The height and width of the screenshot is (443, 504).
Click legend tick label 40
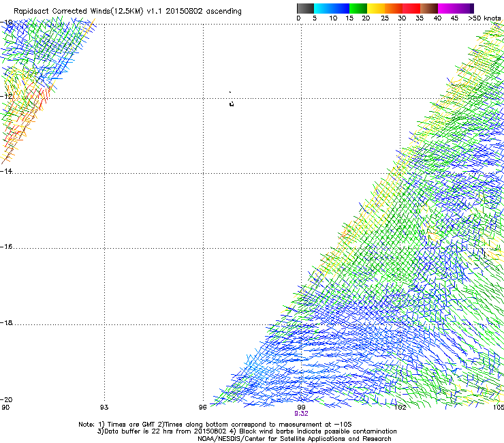coord(437,18)
